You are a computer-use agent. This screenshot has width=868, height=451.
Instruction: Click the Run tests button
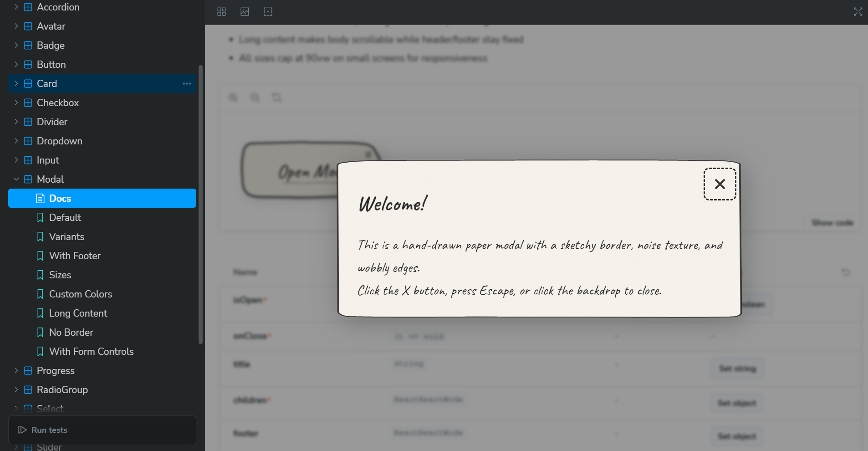pos(102,430)
